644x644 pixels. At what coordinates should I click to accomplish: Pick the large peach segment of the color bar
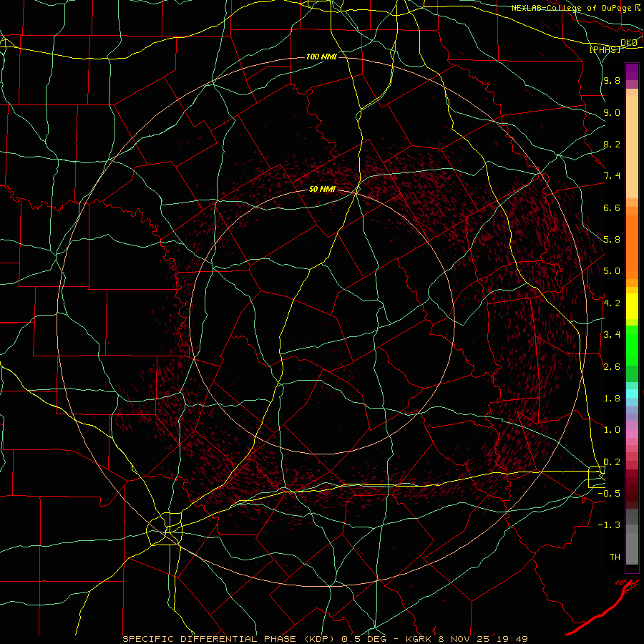(x=632, y=147)
